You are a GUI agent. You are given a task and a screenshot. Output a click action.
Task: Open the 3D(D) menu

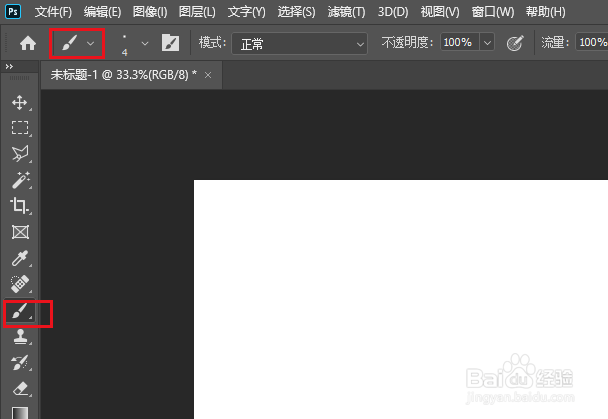click(x=393, y=12)
